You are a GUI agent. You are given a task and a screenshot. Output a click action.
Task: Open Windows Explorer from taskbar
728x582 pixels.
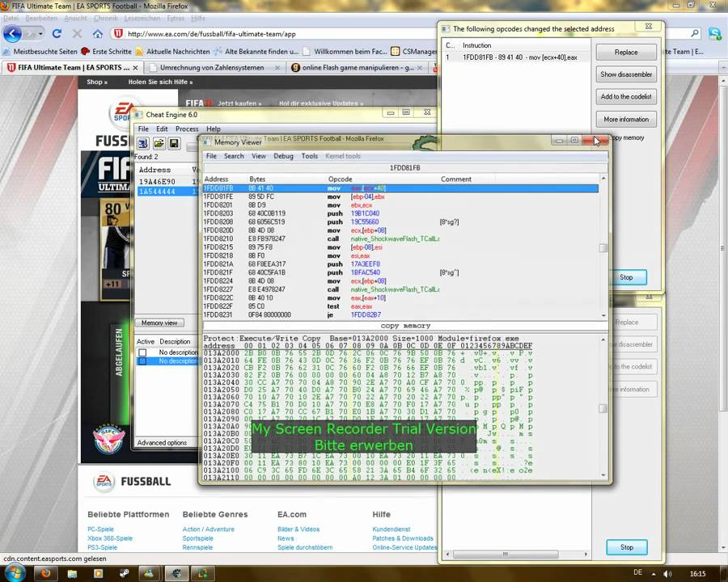coord(72,574)
